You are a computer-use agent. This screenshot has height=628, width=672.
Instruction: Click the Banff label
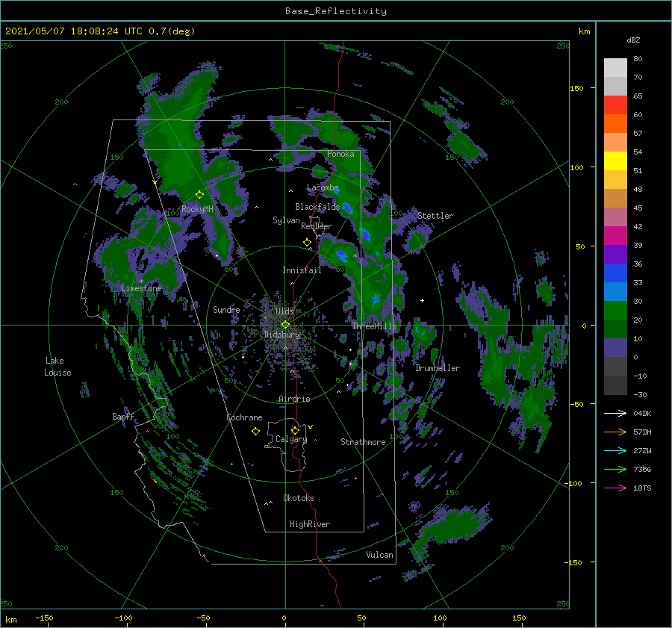[x=123, y=417]
